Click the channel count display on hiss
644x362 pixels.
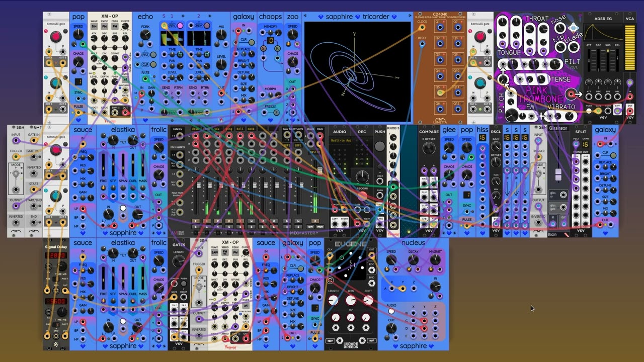pos(482,137)
